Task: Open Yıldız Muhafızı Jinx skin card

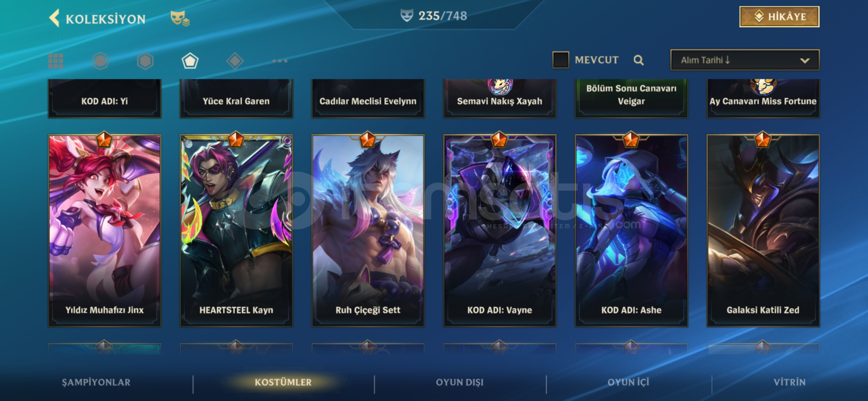Action: [x=105, y=231]
